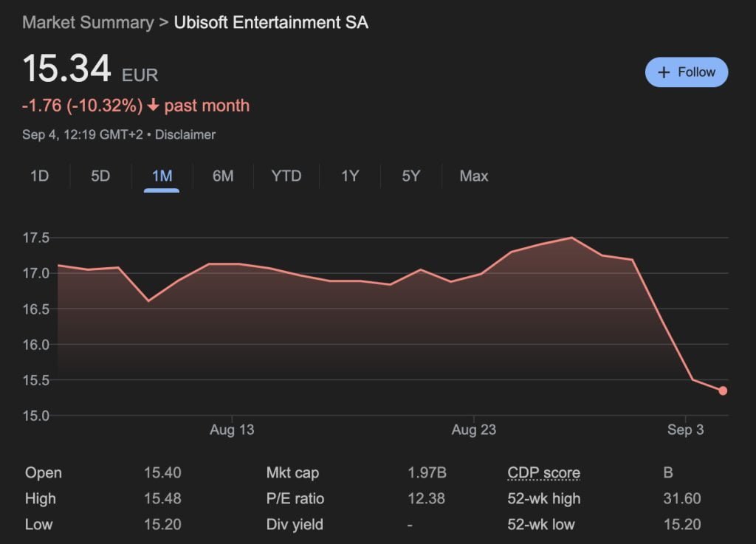
Task: Click the Ubisoft Entertainment SA title
Action: pos(271,23)
